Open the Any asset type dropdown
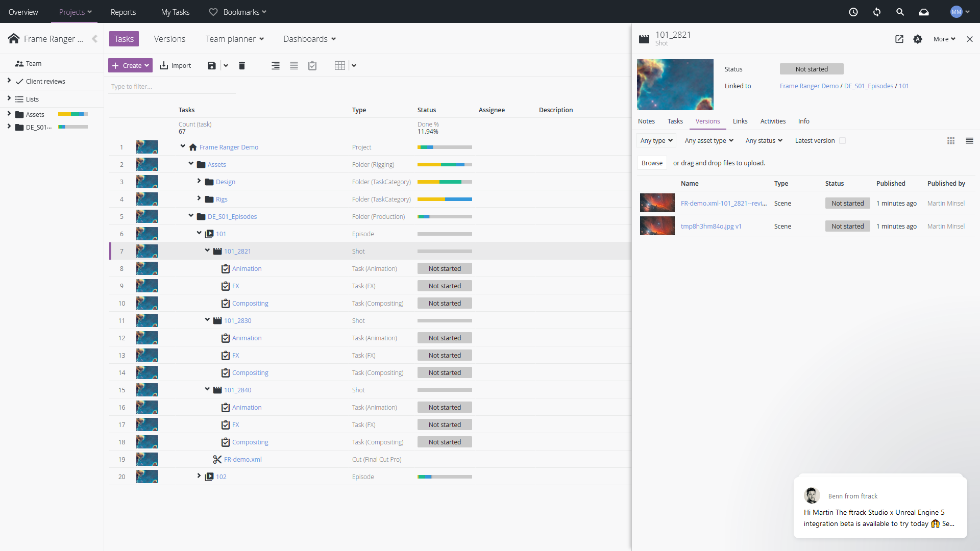Viewport: 980px width, 551px height. [709, 141]
